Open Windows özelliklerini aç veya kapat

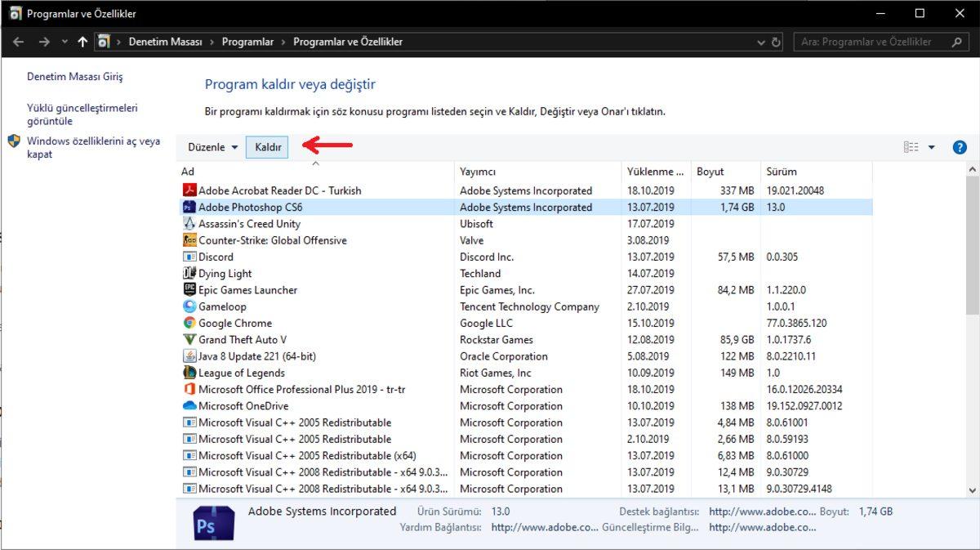click(93, 147)
